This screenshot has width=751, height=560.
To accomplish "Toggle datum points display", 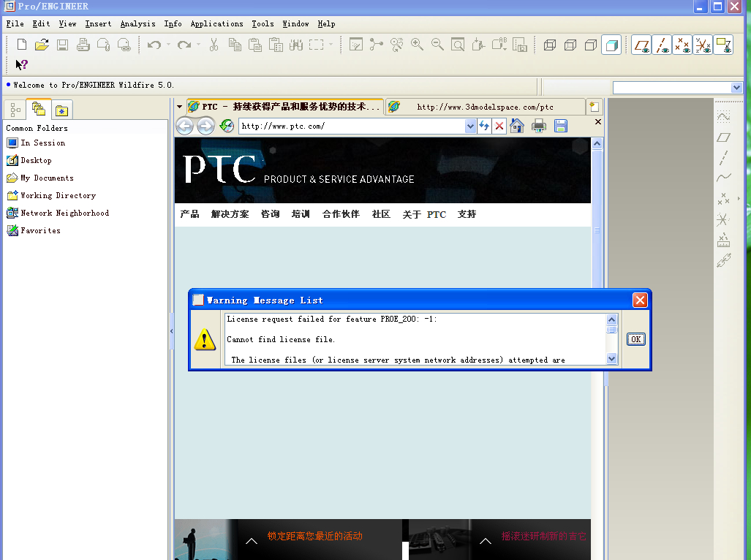I will coord(682,45).
